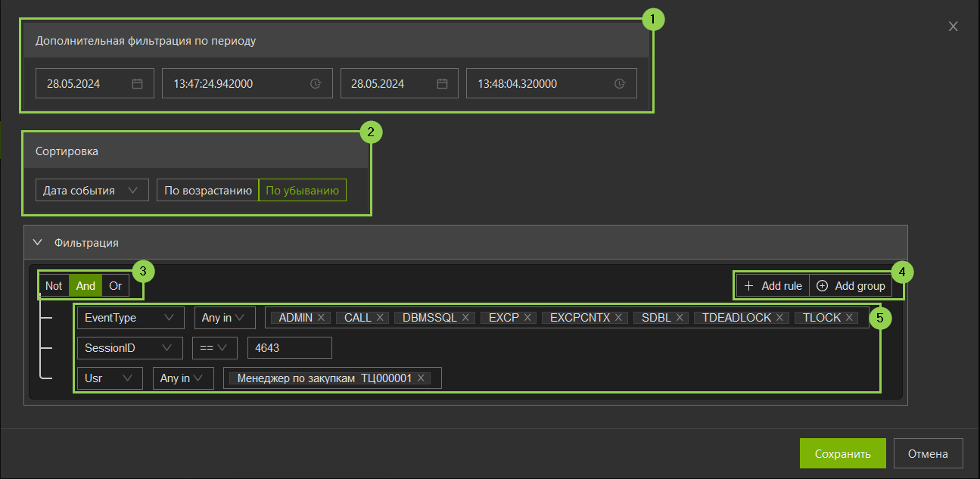Image resolution: width=980 pixels, height=479 pixels.
Task: Collapse the Фильтрация section
Action: point(37,243)
